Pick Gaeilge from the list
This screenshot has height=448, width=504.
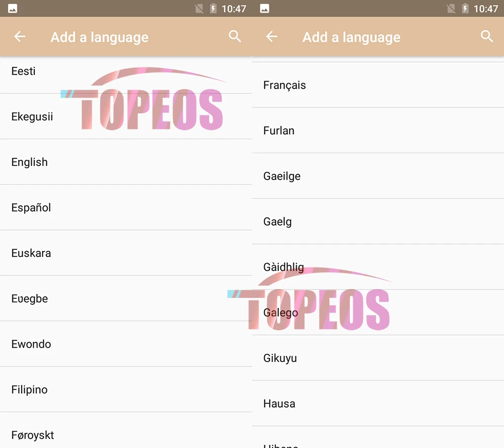378,176
